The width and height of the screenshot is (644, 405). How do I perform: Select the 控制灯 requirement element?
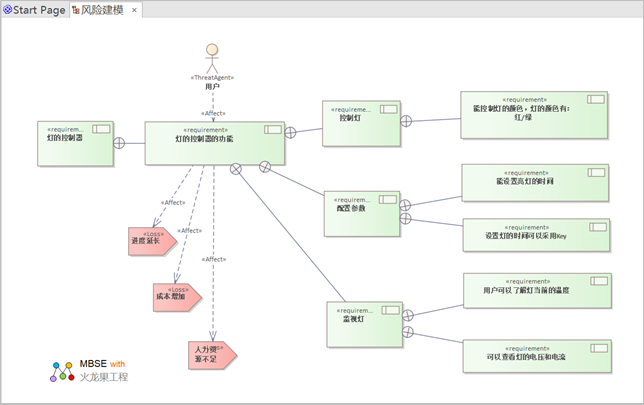(361, 123)
